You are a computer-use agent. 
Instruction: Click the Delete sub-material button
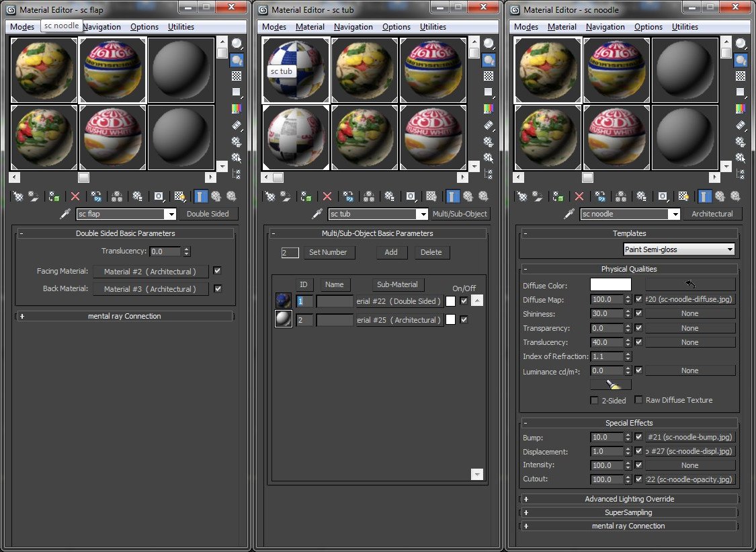pyautogui.click(x=431, y=252)
